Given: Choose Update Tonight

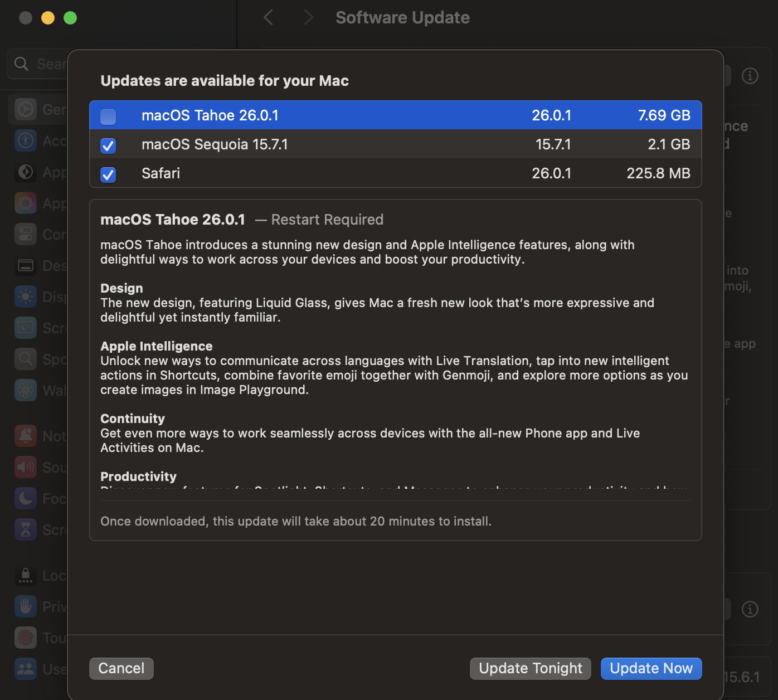Looking at the screenshot, I should [531, 668].
